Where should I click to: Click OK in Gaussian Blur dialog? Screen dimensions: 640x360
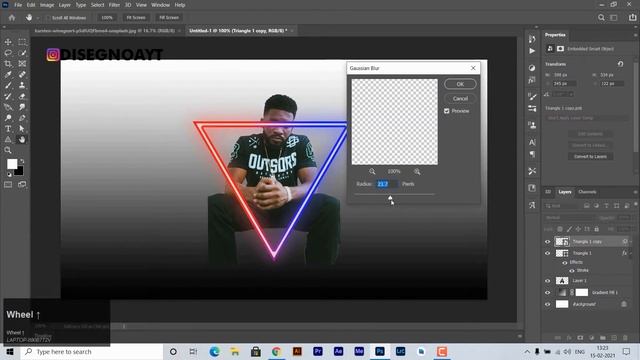460,84
